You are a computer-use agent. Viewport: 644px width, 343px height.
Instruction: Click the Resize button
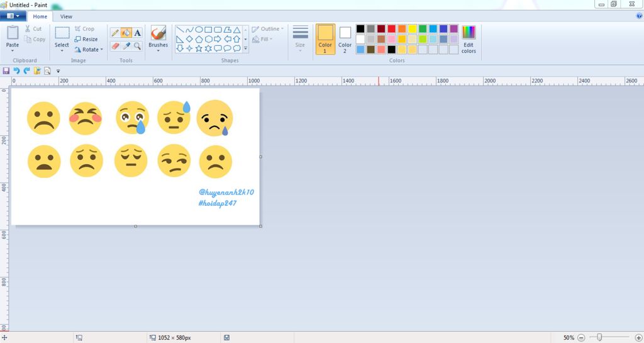pyautogui.click(x=86, y=39)
